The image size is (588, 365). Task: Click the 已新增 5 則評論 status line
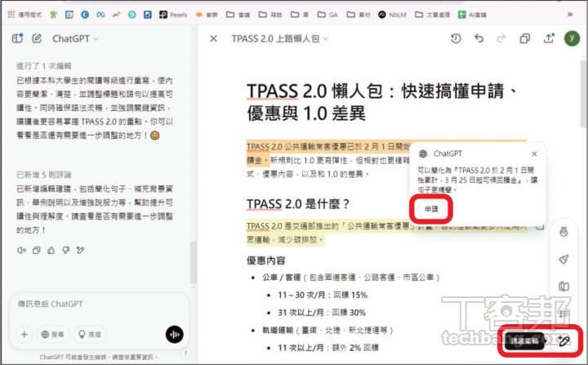click(44, 175)
